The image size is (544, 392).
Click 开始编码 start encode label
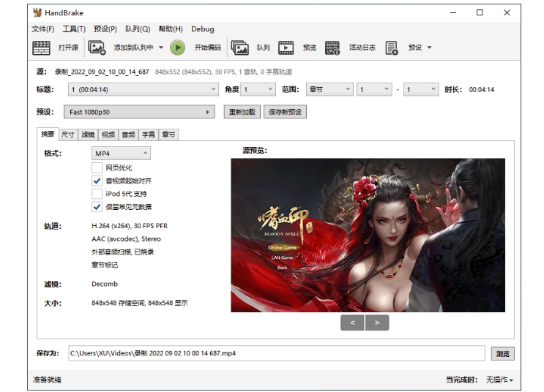click(x=207, y=48)
